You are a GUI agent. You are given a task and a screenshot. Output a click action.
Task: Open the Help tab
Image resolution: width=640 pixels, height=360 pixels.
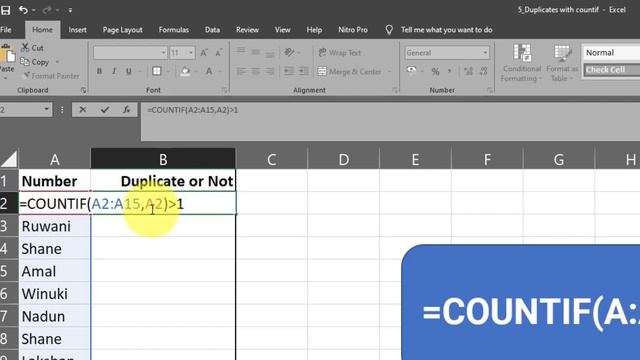coord(314,30)
